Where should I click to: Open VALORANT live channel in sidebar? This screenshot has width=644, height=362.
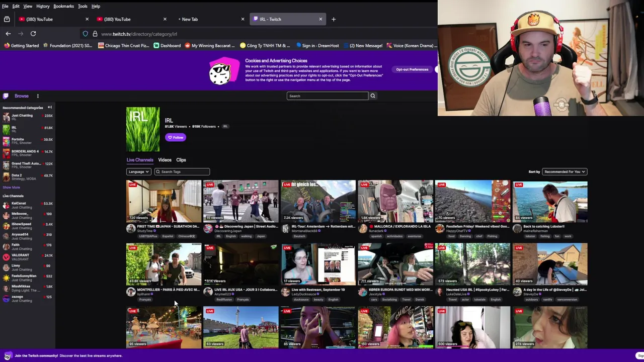click(x=28, y=257)
